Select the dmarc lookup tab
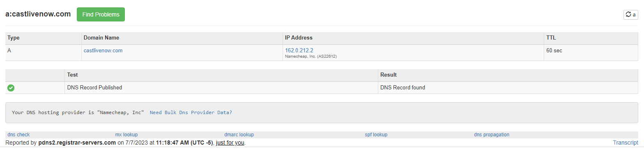This screenshot has width=644, height=152. [x=239, y=135]
